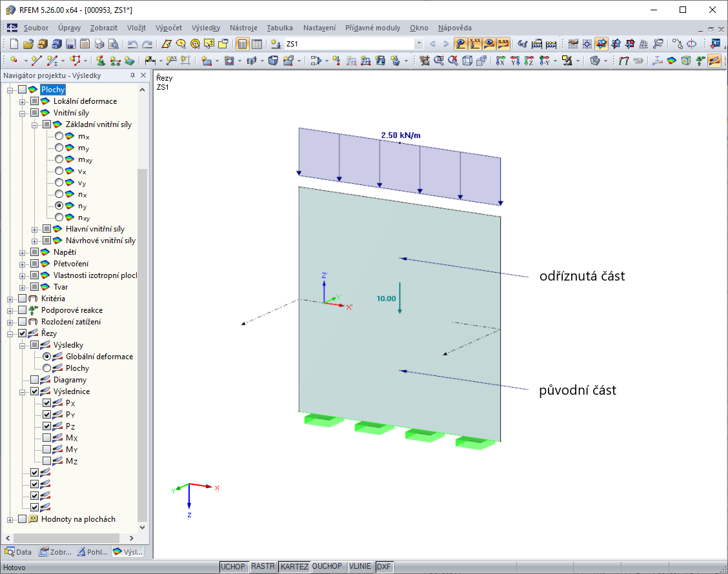Redo the last action
The image size is (728, 574).
click(x=147, y=44)
